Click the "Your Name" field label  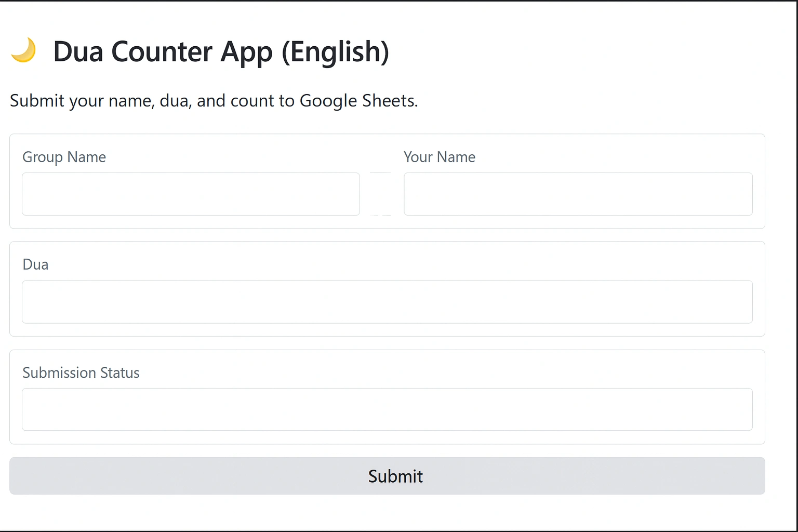tap(439, 157)
